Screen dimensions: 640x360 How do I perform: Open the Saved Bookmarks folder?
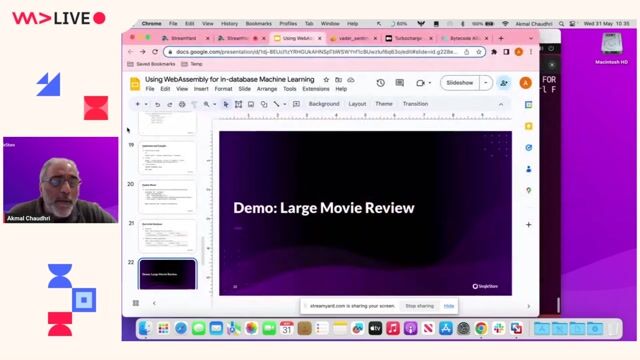(151, 64)
